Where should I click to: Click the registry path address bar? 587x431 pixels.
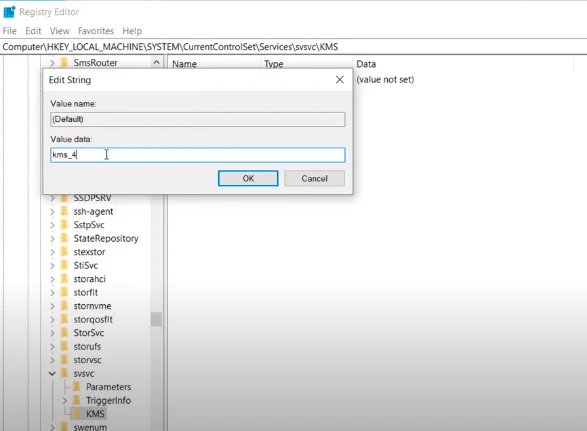294,47
